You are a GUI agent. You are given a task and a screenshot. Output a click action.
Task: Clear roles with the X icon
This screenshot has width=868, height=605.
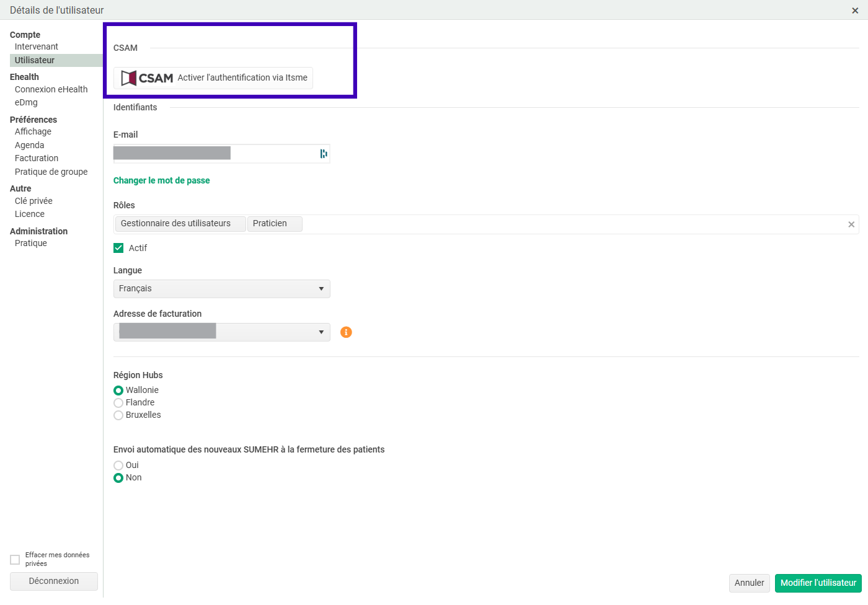pyautogui.click(x=851, y=224)
